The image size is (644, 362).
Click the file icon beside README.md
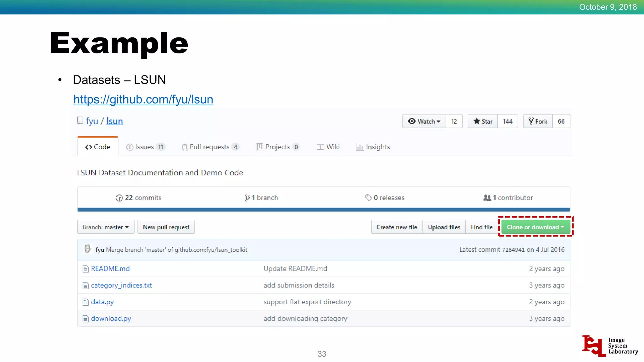pyautogui.click(x=85, y=269)
